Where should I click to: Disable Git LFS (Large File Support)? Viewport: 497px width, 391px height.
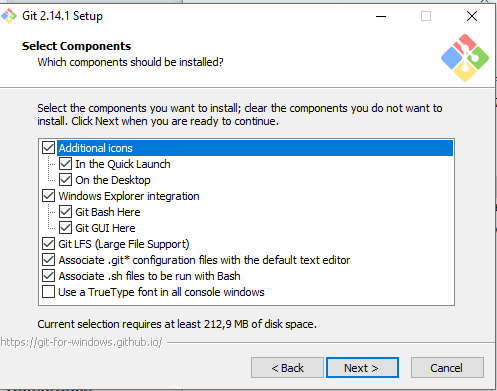tap(48, 244)
